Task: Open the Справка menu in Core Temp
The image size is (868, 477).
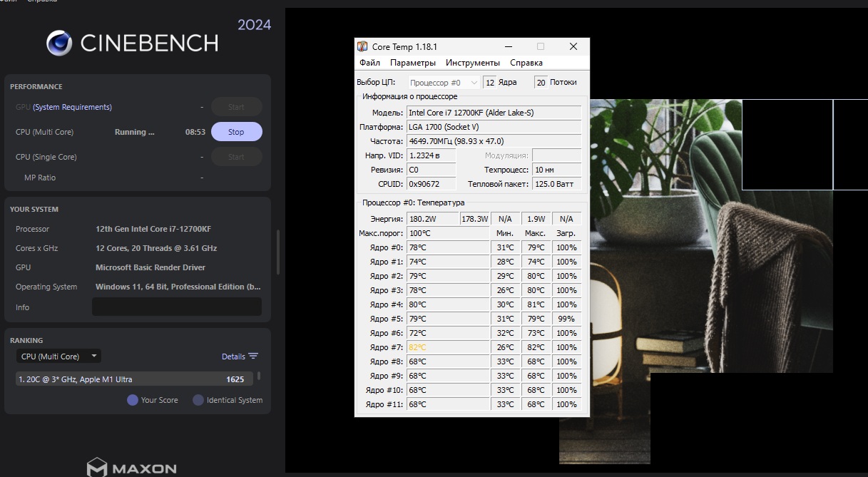Action: point(526,63)
